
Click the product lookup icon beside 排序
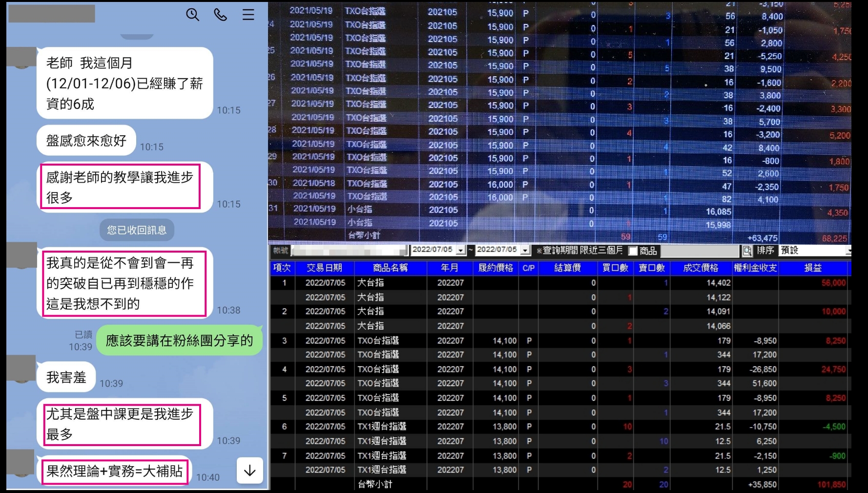coord(747,251)
